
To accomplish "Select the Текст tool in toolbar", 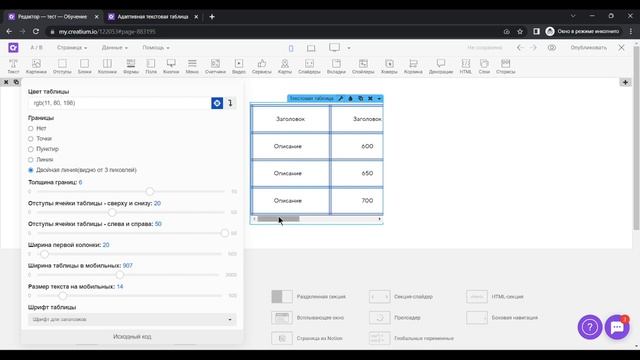I will pyautogui.click(x=13, y=66).
